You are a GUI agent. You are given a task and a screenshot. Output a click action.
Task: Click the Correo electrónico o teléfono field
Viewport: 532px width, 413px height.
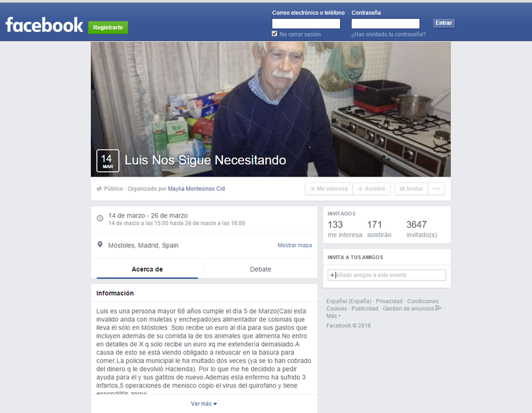(x=306, y=23)
